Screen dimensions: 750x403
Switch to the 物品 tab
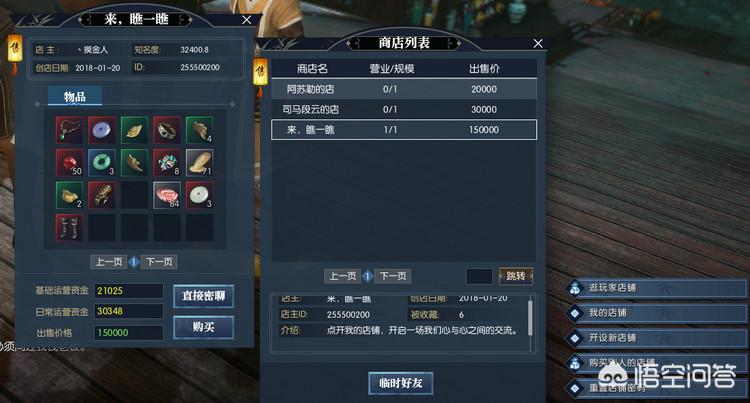[75, 96]
